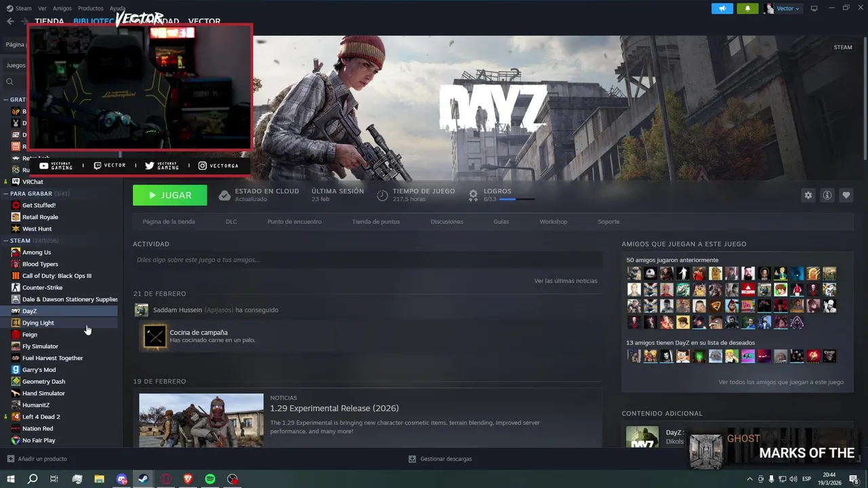Select No Fair Play game entry

click(39, 440)
